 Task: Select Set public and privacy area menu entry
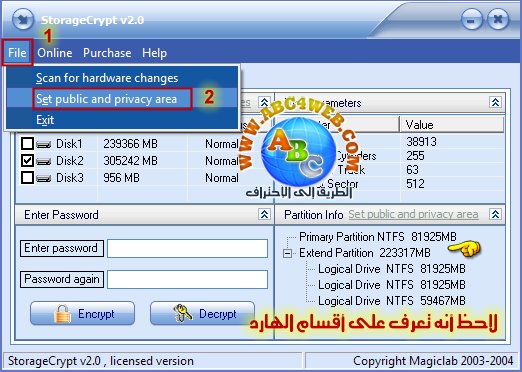pyautogui.click(x=123, y=99)
